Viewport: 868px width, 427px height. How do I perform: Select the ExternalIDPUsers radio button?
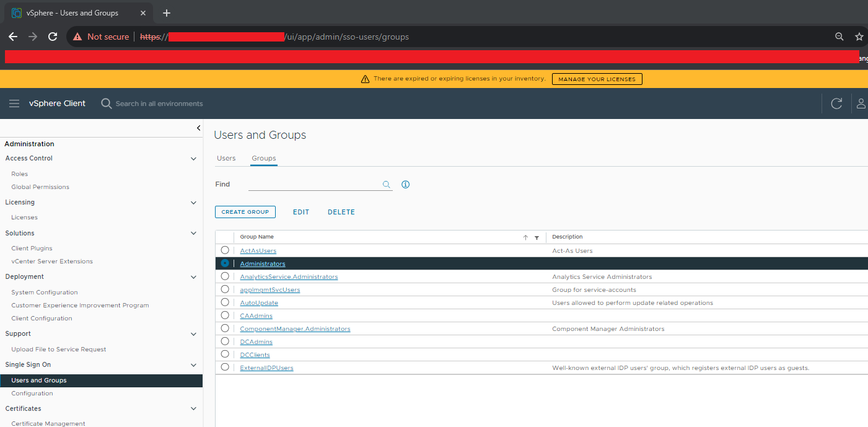pos(225,367)
